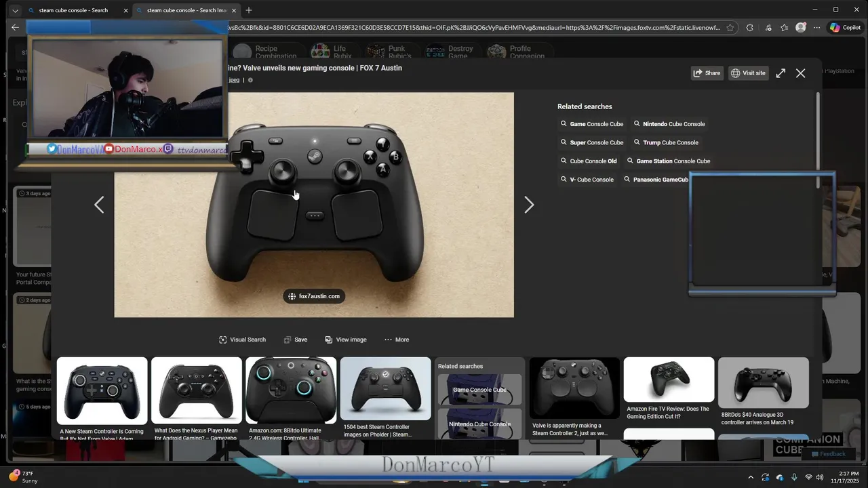Click the info icon beside jpeg
This screenshot has width=868, height=488.
(250, 80)
